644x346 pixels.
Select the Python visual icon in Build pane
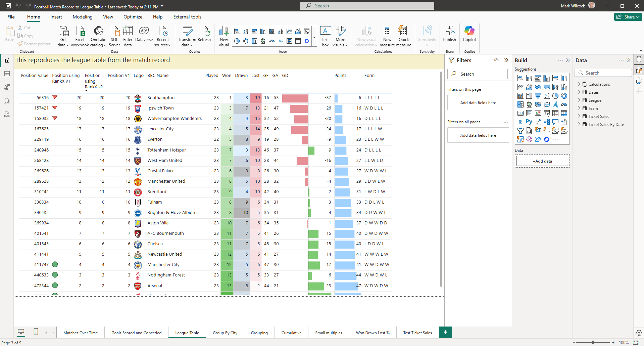coord(529,122)
